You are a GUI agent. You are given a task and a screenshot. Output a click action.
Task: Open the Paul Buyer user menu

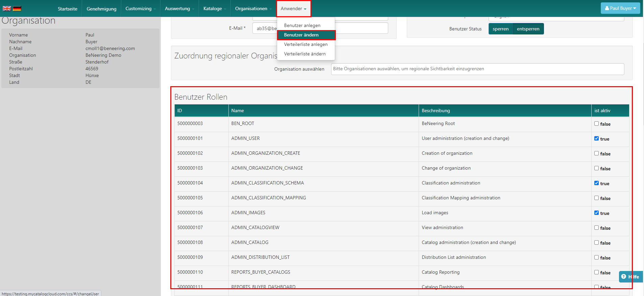pyautogui.click(x=620, y=8)
